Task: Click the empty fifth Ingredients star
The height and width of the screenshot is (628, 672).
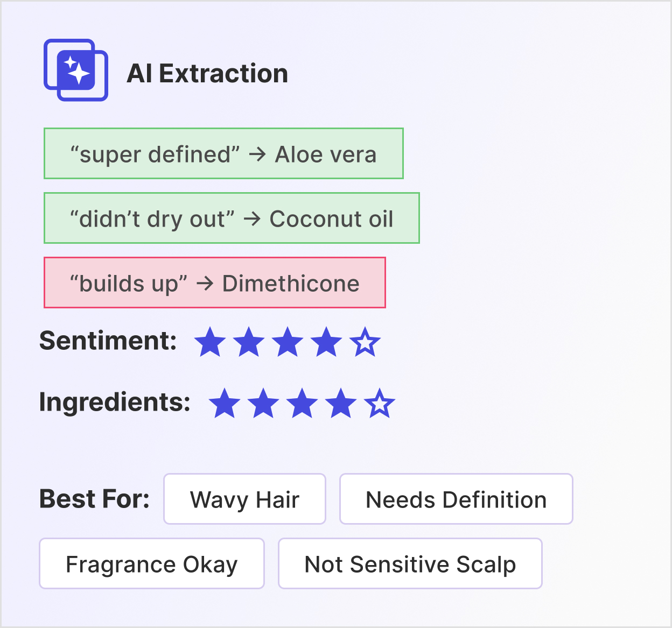Action: click(x=380, y=403)
